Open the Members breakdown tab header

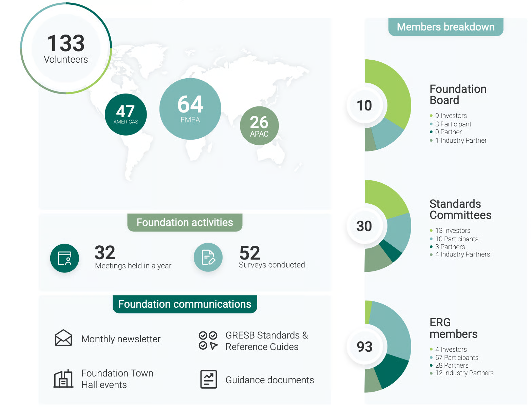445,27
